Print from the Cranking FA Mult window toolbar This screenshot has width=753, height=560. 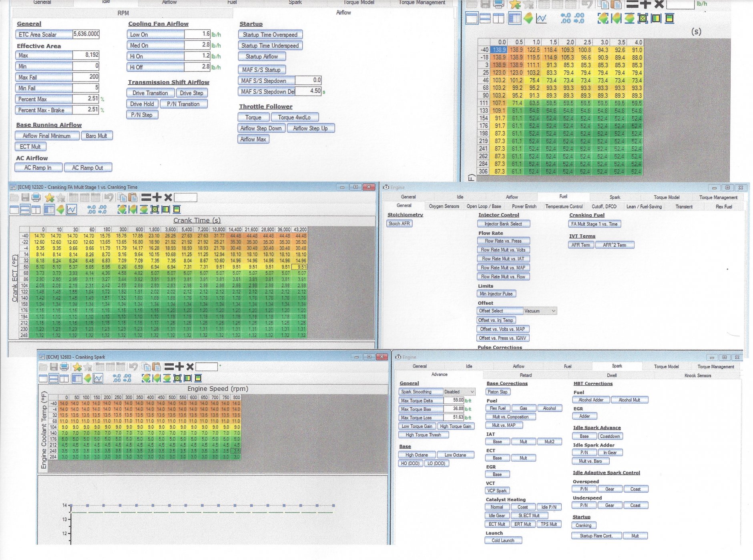tap(36, 197)
